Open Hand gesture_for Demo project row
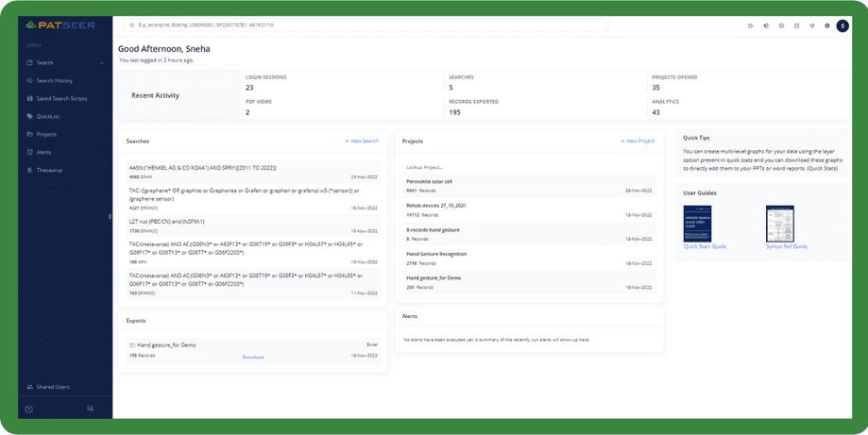This screenshot has height=435, width=868. 529,282
